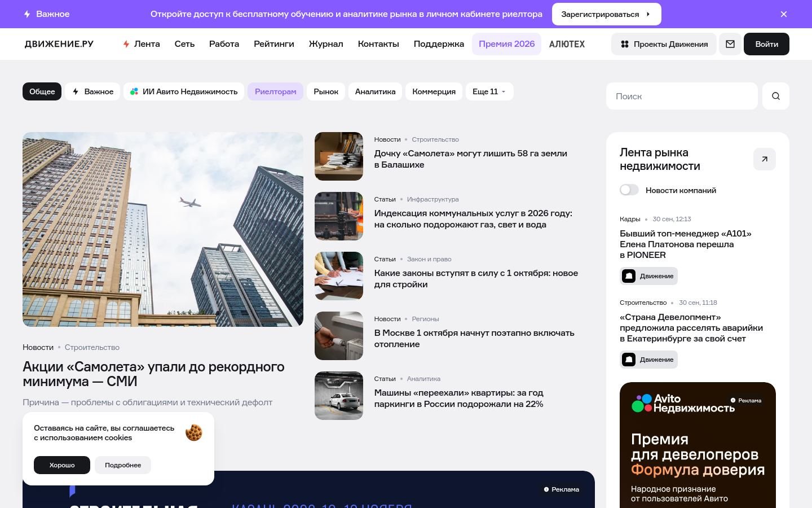Click the cookie icon in the notice
The image size is (812, 508).
click(193, 433)
